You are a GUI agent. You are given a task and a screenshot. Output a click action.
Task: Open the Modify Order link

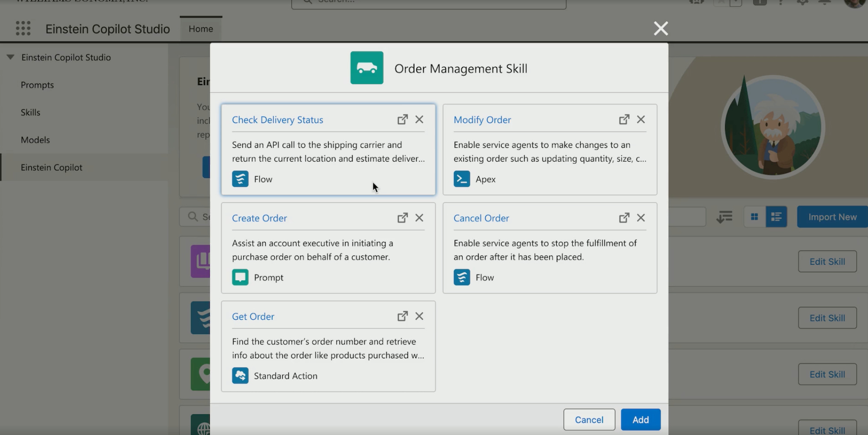point(482,120)
